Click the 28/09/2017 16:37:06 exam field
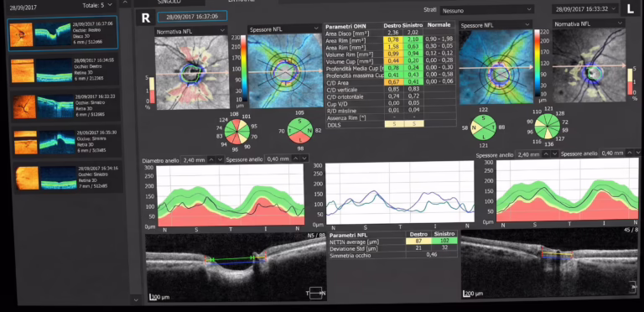The height and width of the screenshot is (312, 644). 192,17
